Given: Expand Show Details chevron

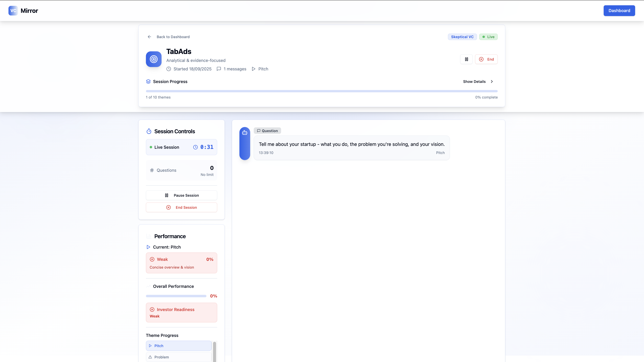Looking at the screenshot, I should (491, 82).
